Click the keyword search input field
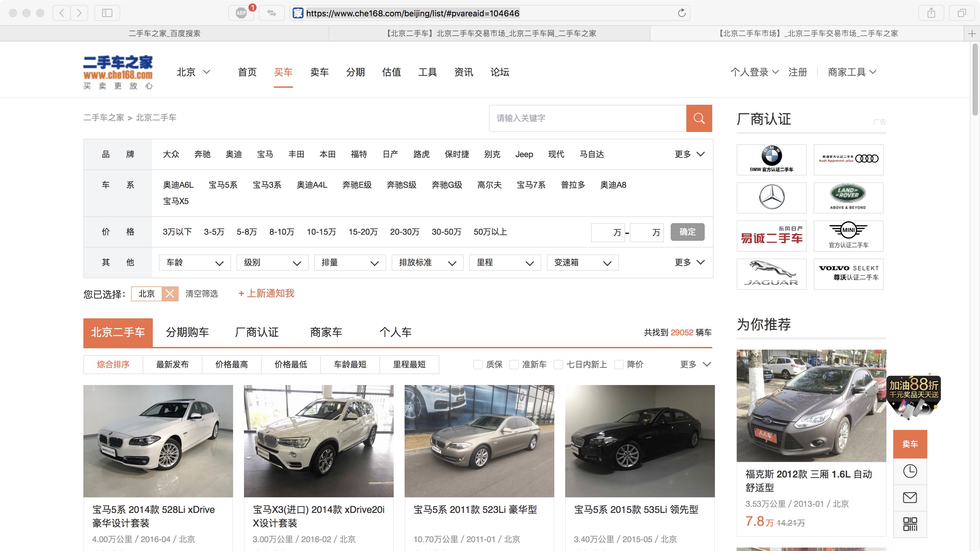 click(x=587, y=118)
